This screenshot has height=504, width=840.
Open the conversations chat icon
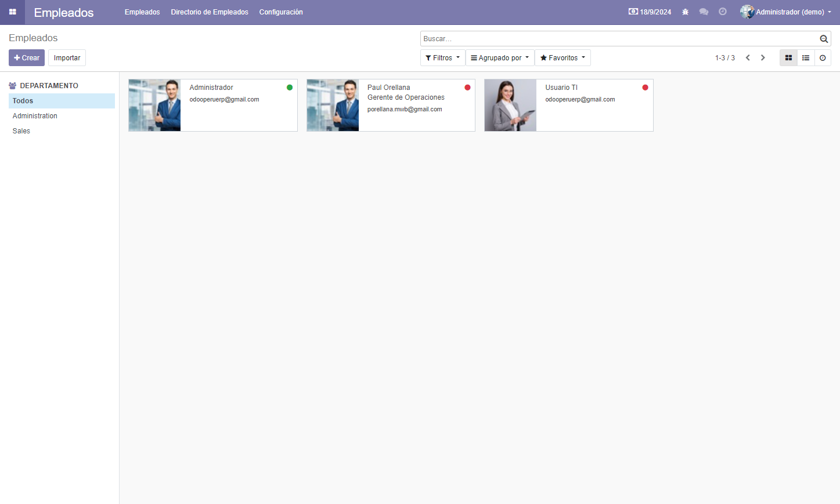704,12
